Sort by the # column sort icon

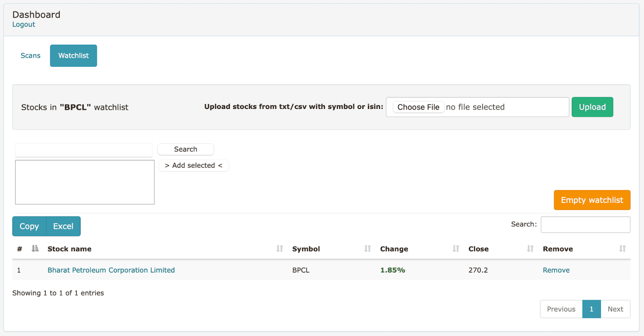click(35, 249)
